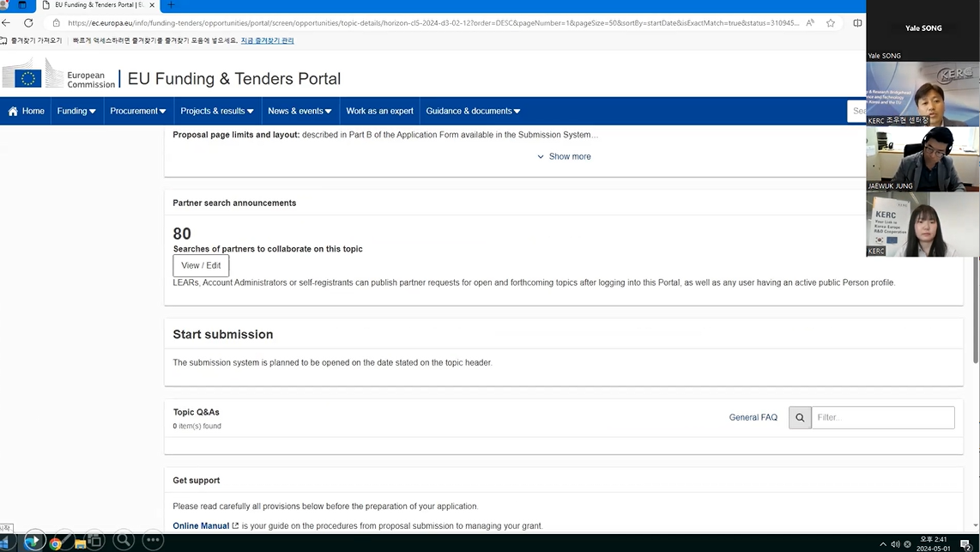
Task: Expand the Procurement dropdown menu
Action: 138,112
